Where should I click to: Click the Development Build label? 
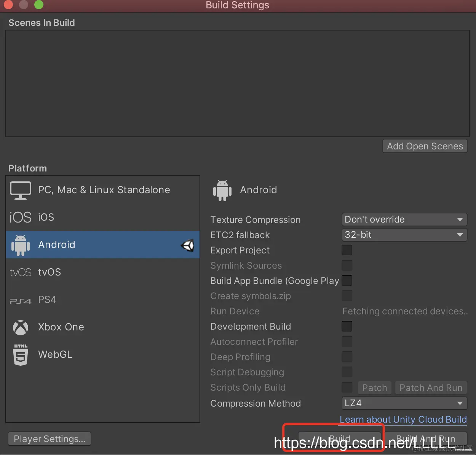(x=251, y=327)
